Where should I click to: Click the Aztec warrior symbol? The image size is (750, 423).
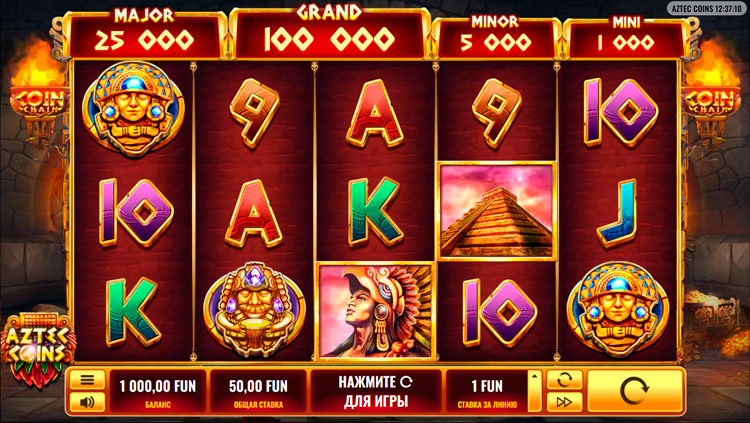click(376, 310)
